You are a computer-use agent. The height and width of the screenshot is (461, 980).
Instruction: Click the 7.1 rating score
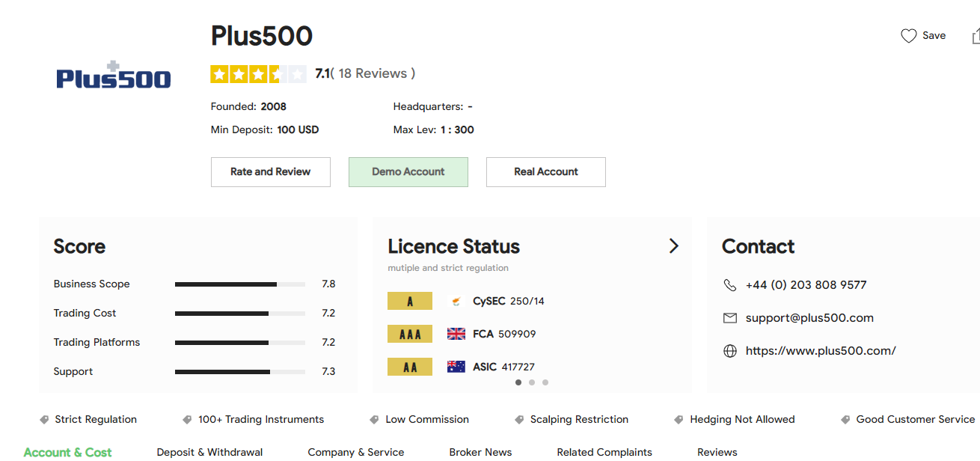coord(322,73)
